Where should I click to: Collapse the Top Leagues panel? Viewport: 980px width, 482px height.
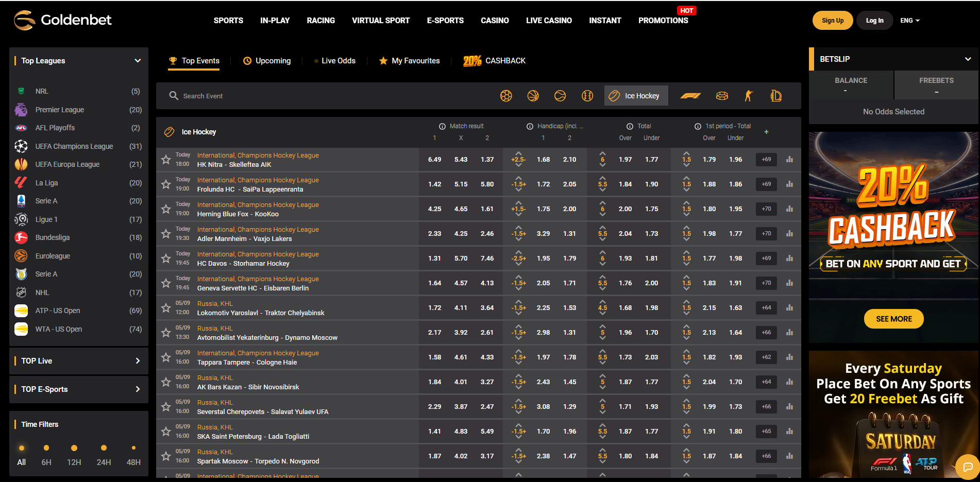point(138,61)
